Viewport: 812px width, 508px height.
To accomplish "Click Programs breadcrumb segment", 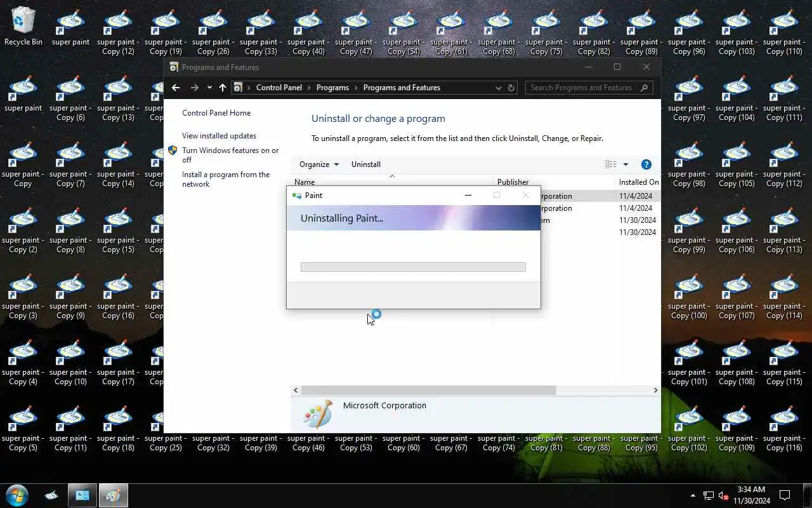I will coord(332,88).
